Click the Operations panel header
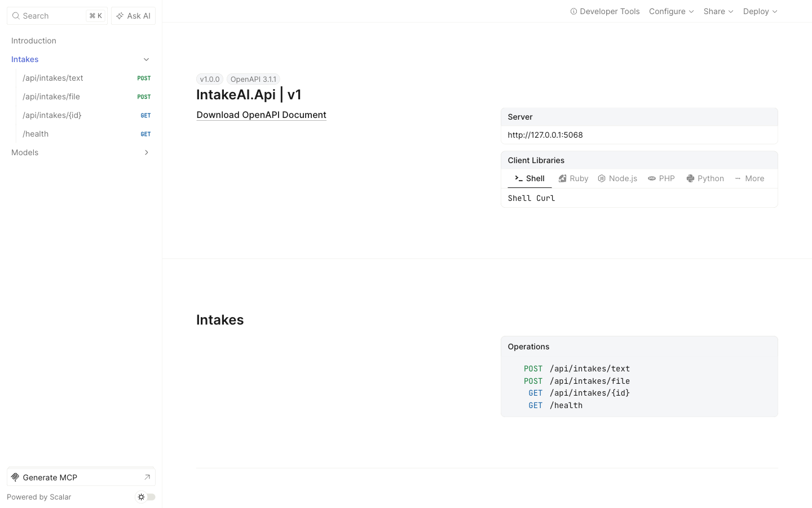 (x=639, y=347)
